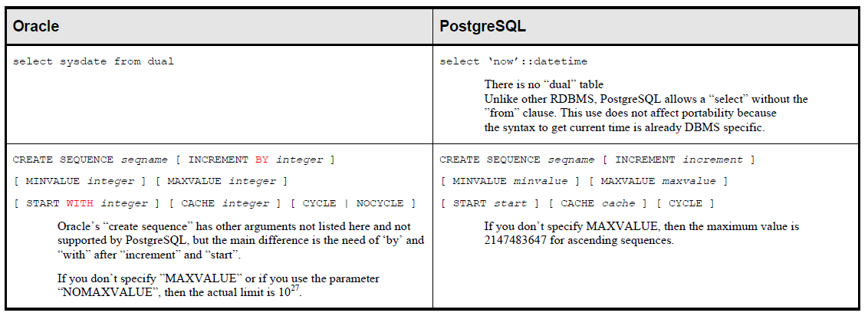Click "MINVALUE minvalue" in PostgreSQL syntax
This screenshot has width=868, height=316.
[510, 181]
